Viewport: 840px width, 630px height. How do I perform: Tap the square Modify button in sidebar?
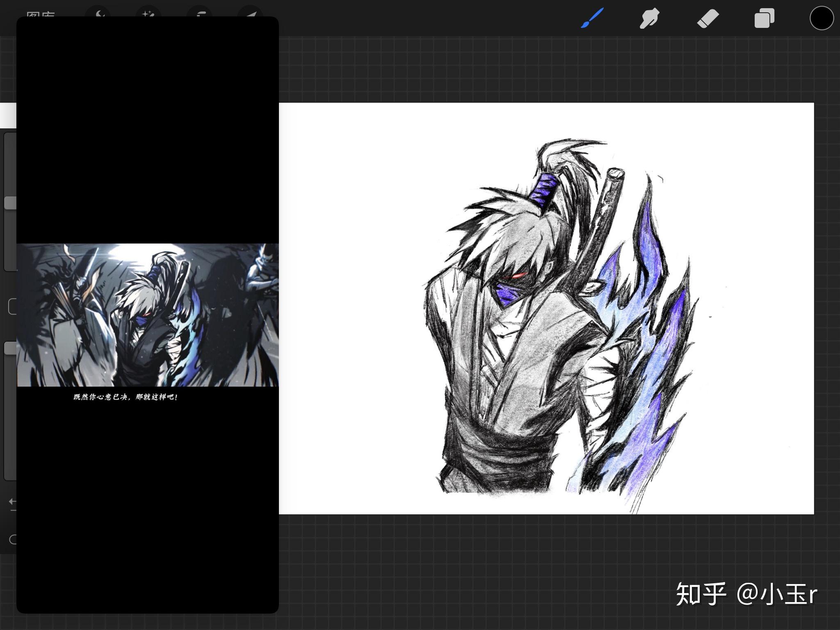click(x=12, y=306)
